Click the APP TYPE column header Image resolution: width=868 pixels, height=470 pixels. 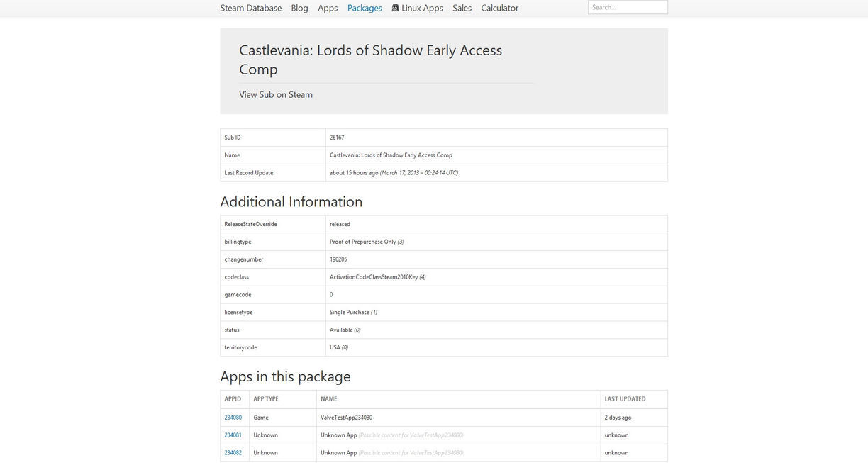[x=266, y=399]
